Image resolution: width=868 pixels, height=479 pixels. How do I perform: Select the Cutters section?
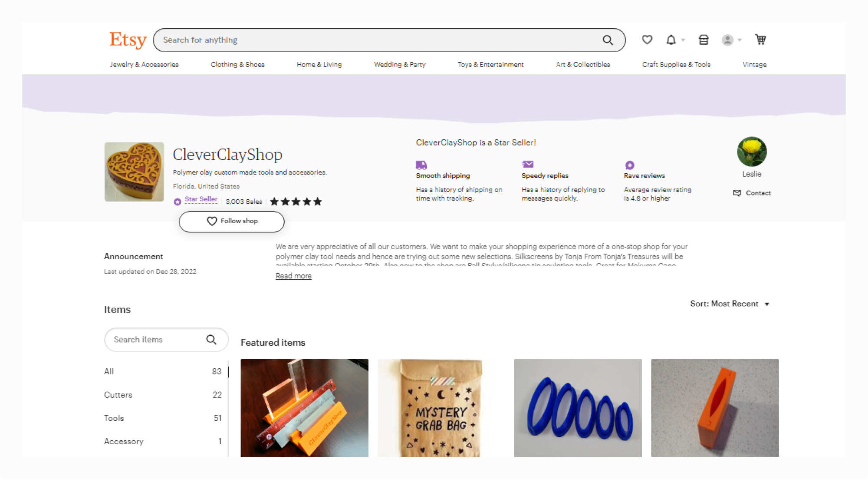pos(163,395)
